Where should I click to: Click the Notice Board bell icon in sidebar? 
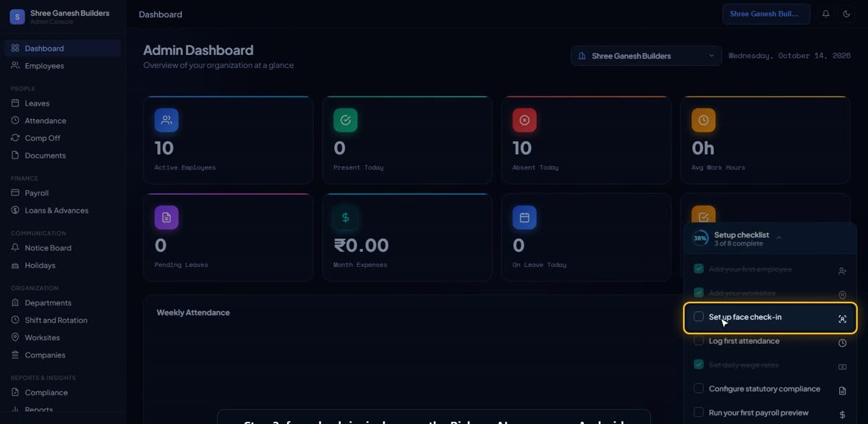(x=15, y=248)
